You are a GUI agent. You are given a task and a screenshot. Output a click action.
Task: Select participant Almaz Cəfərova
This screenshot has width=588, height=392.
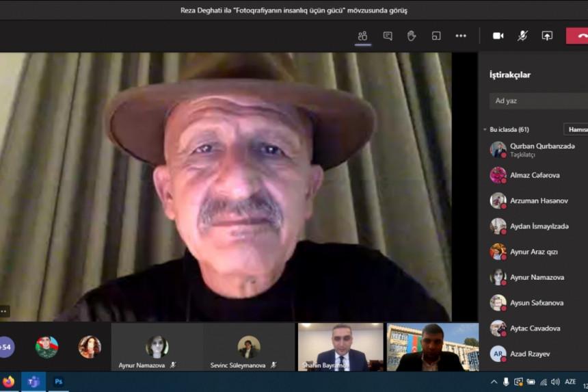tap(535, 175)
